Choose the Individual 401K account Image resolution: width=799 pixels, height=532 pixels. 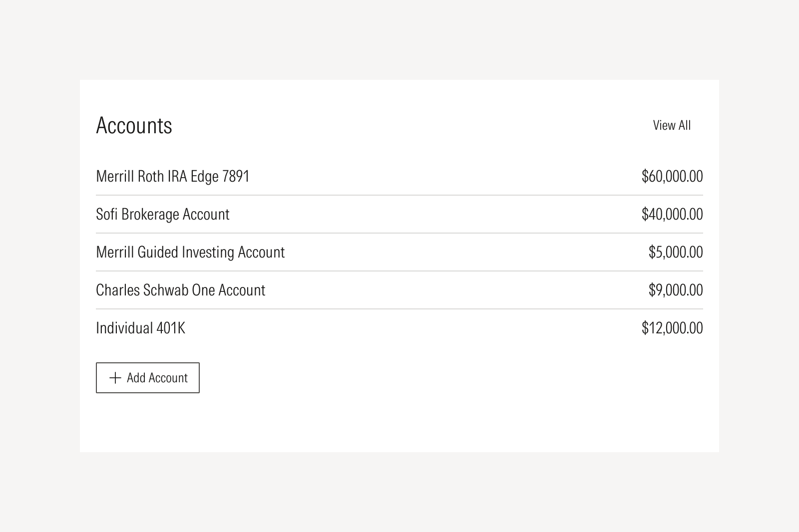140,328
